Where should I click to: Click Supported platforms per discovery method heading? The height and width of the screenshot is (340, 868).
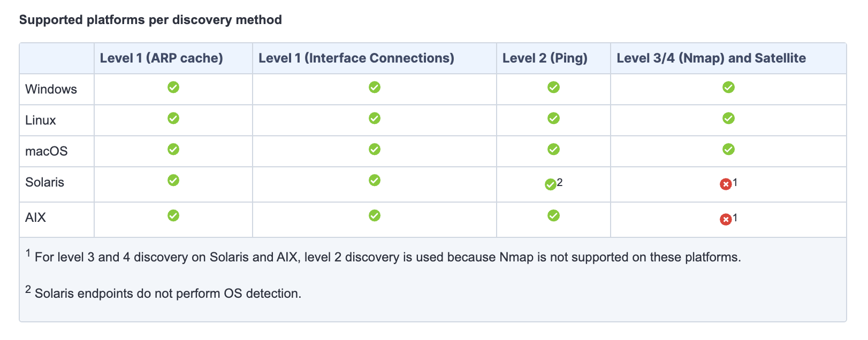pos(150,20)
